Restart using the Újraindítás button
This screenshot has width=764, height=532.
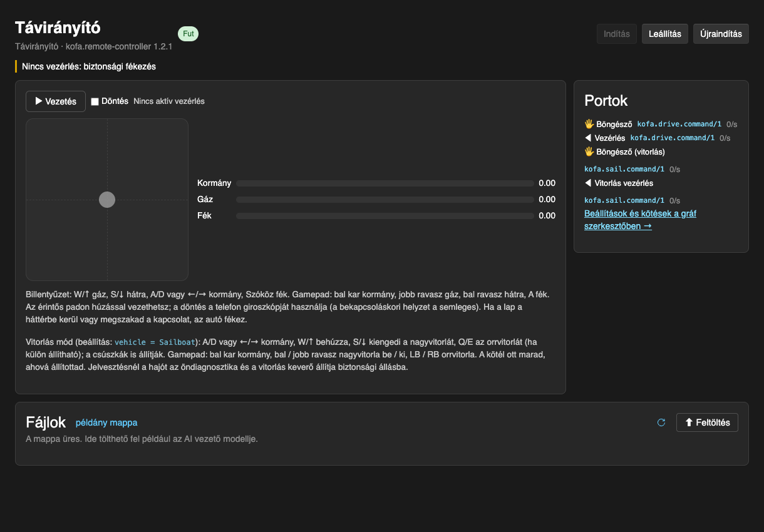click(x=721, y=34)
